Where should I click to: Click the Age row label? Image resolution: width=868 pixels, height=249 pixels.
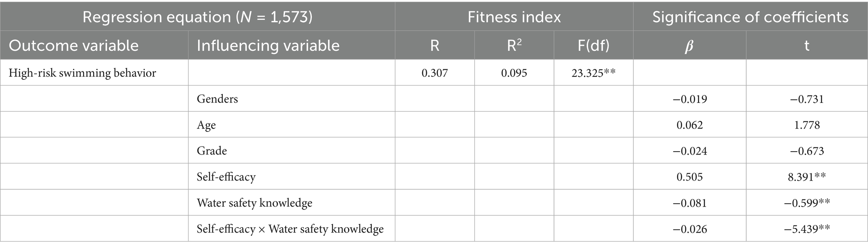(x=206, y=125)
